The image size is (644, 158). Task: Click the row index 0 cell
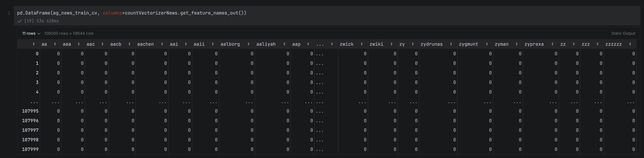pos(37,54)
